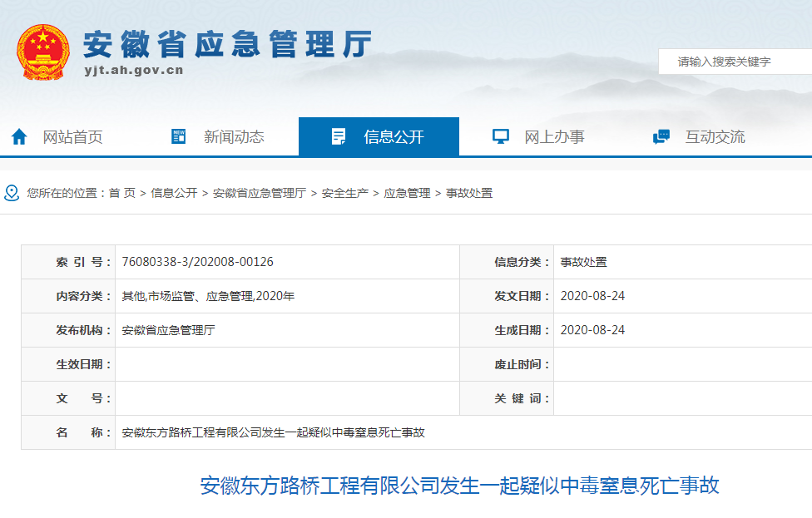Click index number 76080338-3/202008-00126
812x518 pixels.
point(197,262)
